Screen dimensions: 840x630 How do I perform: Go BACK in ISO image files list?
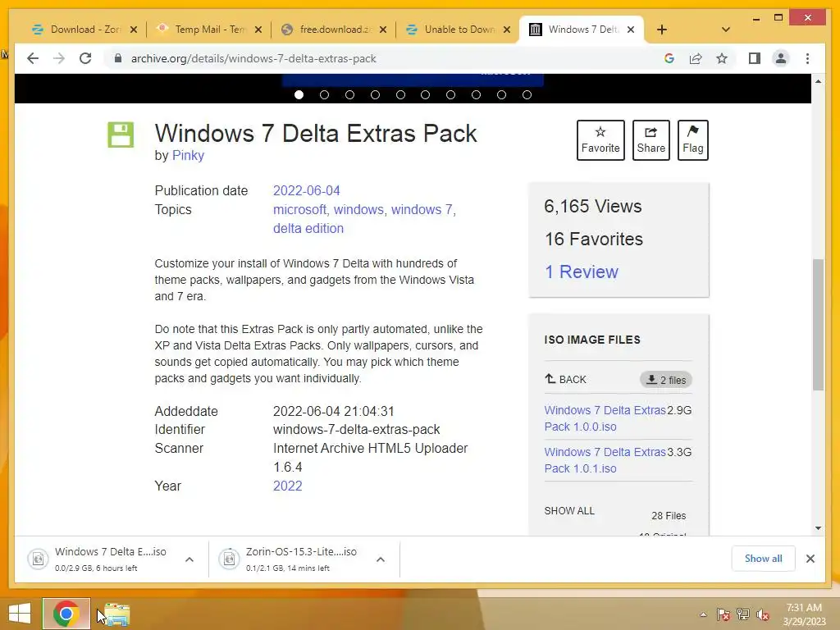click(565, 379)
